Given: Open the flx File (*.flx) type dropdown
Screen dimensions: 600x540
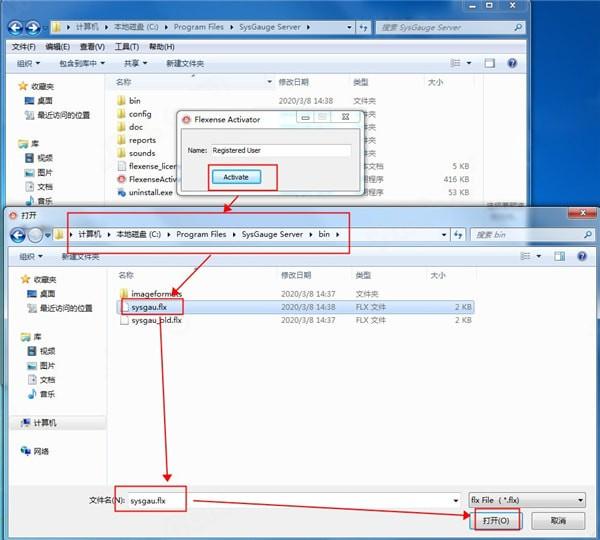Looking at the screenshot, I should (x=527, y=500).
